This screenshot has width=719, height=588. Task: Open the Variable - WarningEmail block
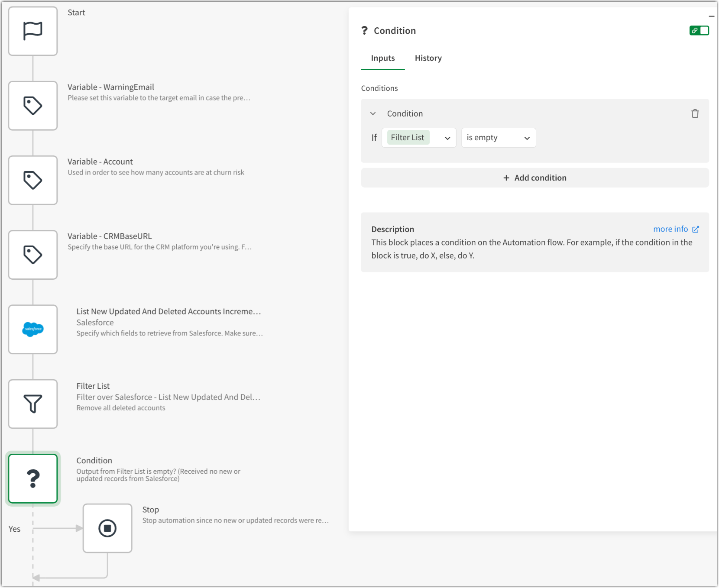32,105
